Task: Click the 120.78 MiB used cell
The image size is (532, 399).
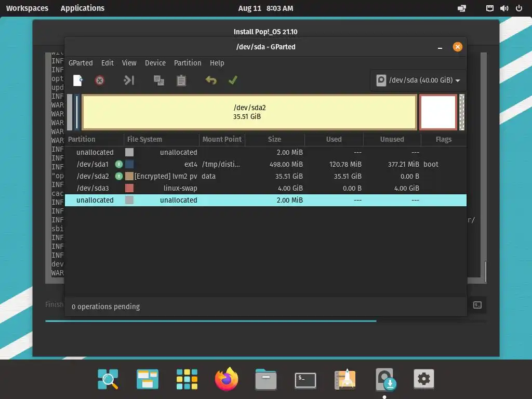Action: pyautogui.click(x=345, y=164)
